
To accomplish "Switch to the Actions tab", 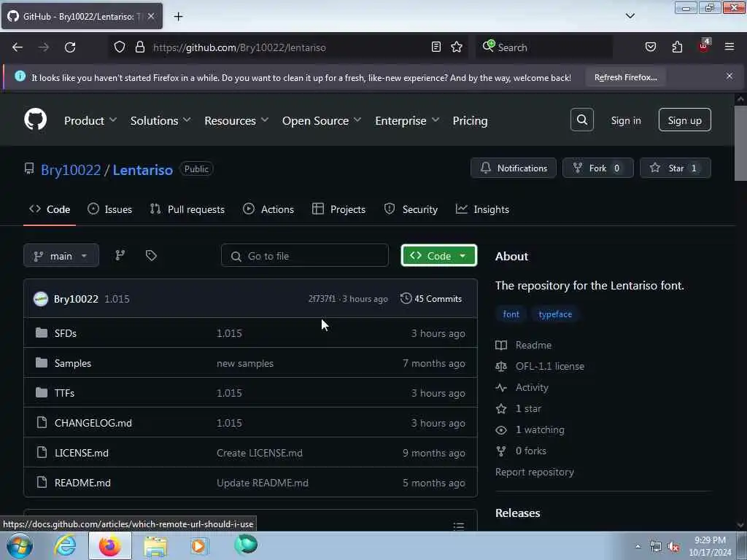I will (268, 209).
